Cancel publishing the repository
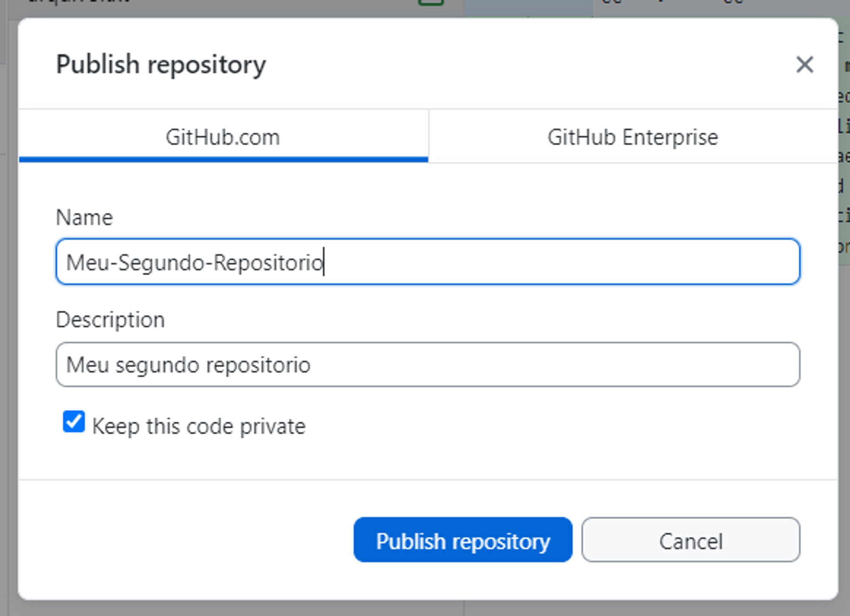Viewport: 850px width, 616px height. tap(690, 540)
